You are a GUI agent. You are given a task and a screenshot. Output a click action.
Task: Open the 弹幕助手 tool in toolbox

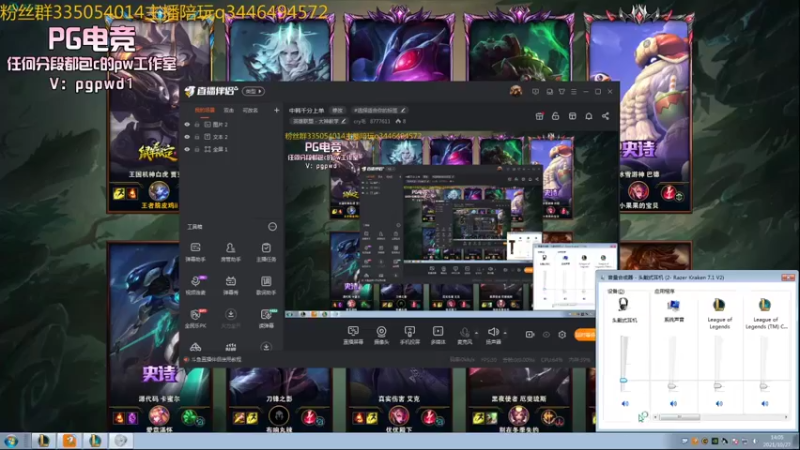[x=195, y=252]
